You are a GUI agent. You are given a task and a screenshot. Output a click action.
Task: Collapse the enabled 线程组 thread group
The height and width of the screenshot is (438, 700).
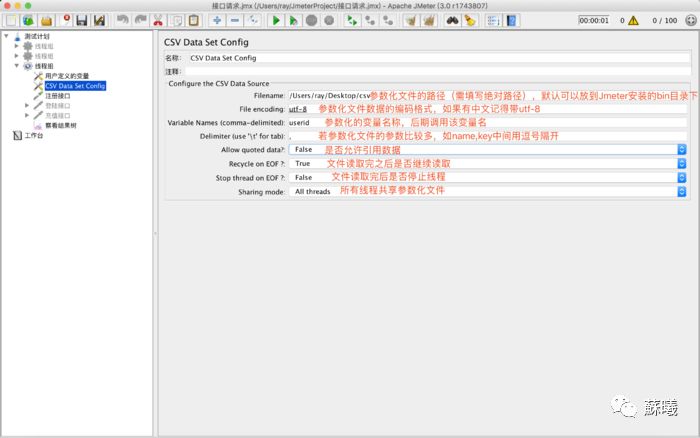[17, 66]
